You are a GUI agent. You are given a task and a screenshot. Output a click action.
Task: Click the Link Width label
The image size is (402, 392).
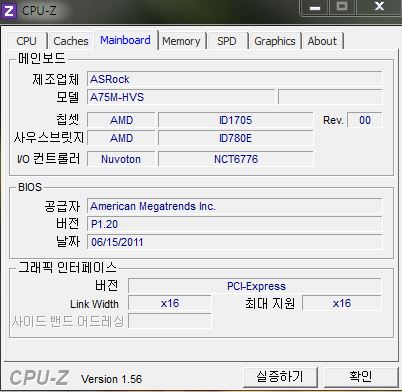(94, 304)
